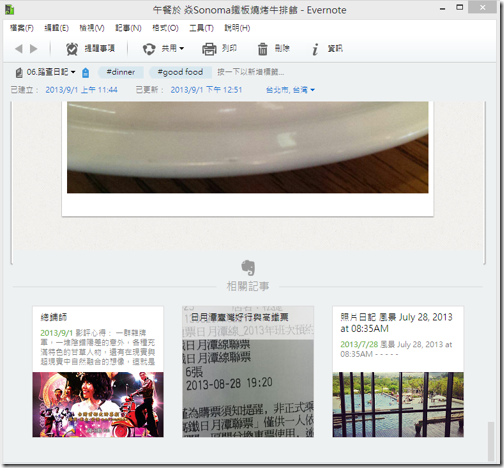Image resolution: width=504 pixels, height=468 pixels.
Task: Open the 照片日記 July 28 related note card
Action: (398, 371)
